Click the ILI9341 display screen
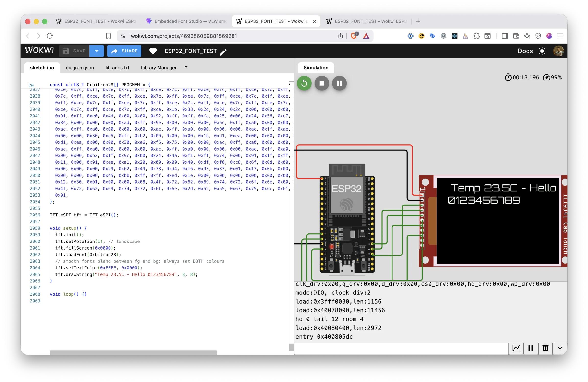 point(498,221)
